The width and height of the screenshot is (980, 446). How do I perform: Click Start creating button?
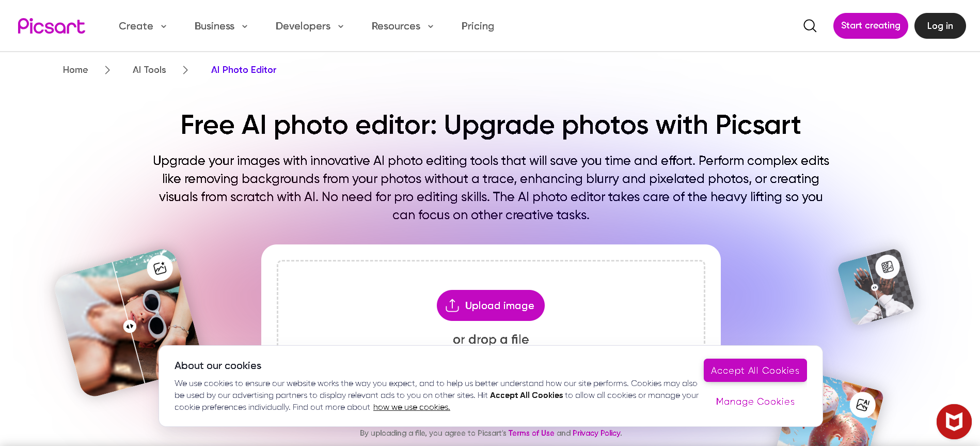click(871, 26)
